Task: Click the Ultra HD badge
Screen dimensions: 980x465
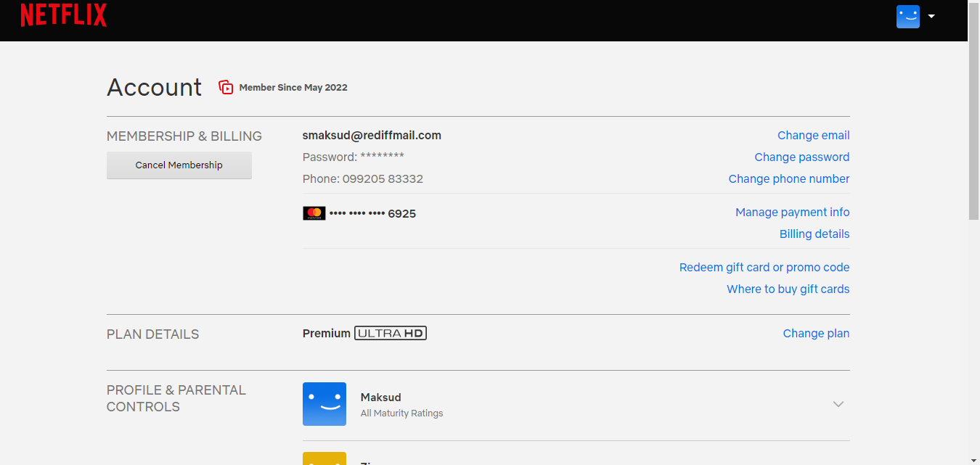Action: [391, 334]
